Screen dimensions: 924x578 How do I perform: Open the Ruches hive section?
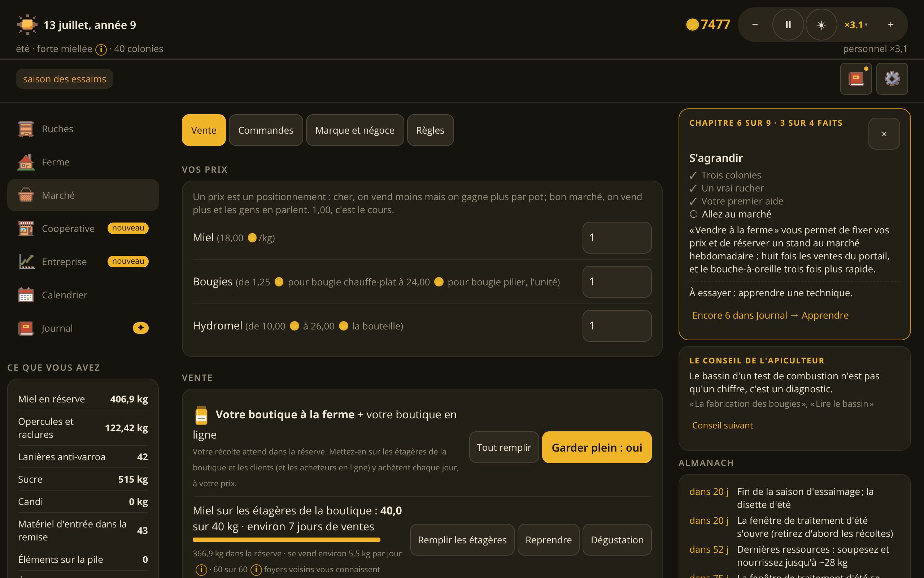83,129
